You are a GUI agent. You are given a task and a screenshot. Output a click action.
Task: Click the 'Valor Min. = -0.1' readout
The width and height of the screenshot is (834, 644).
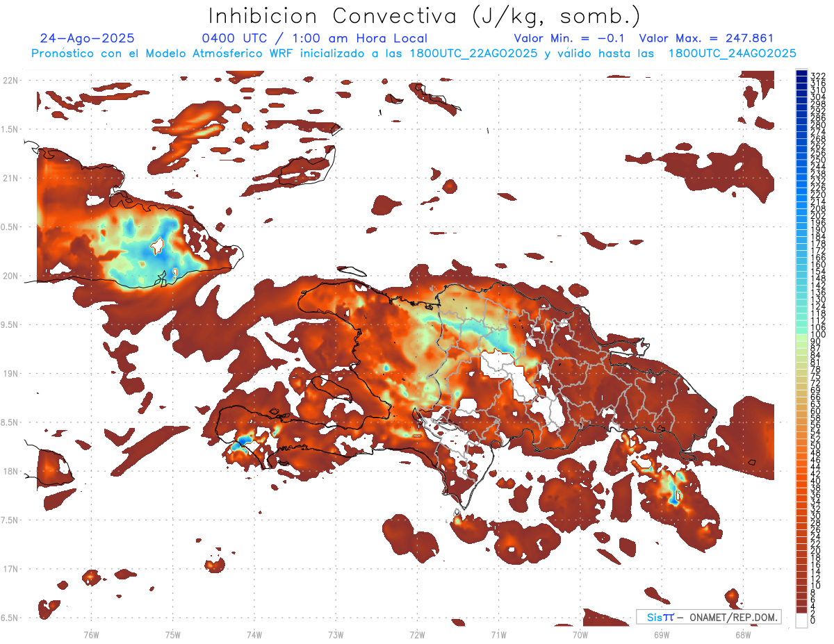pos(569,39)
